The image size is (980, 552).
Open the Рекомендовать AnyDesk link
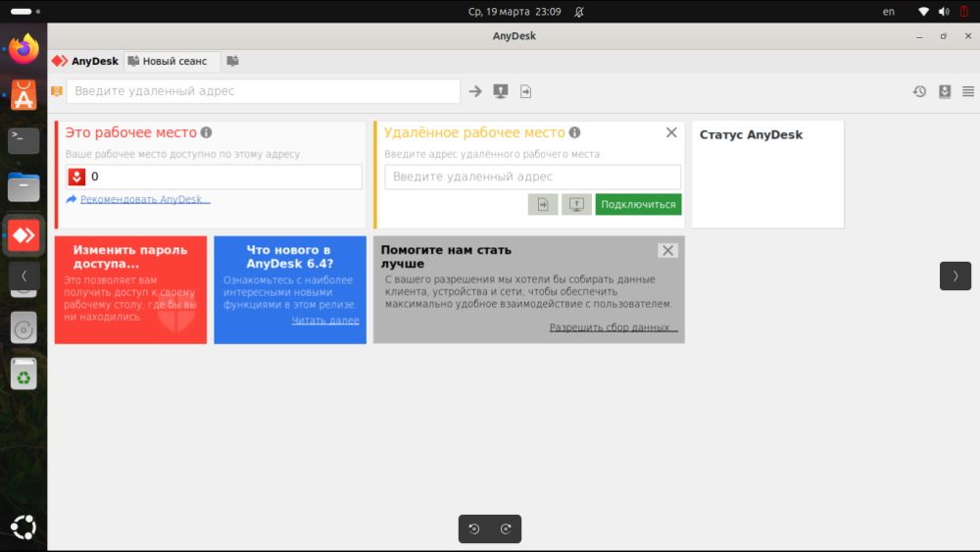[x=145, y=199]
